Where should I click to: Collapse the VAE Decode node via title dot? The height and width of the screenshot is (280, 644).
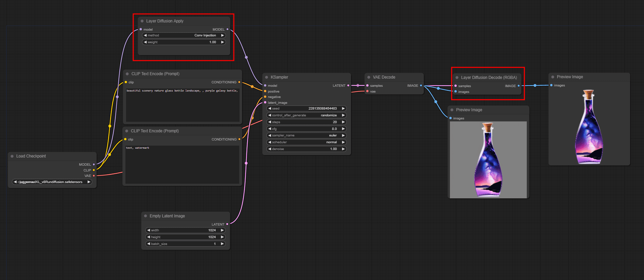point(369,77)
